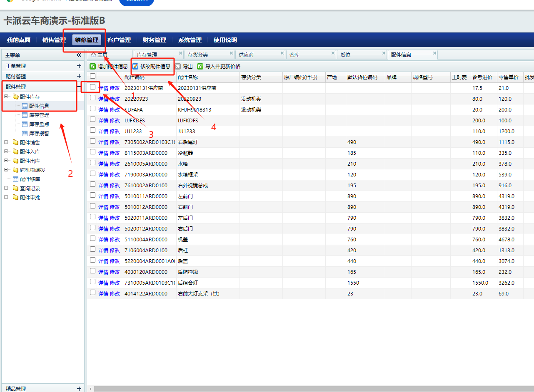The height and width of the screenshot is (392, 534).
Task: Click the 修改配件信息 edit icon
Action: point(135,66)
